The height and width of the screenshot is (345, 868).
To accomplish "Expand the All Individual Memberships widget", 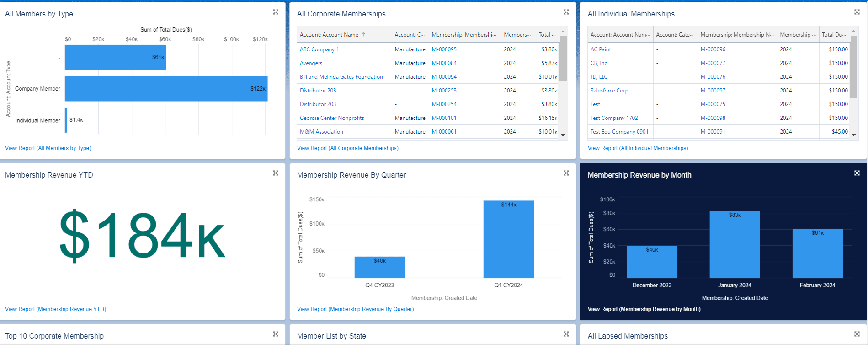I will click(x=857, y=12).
